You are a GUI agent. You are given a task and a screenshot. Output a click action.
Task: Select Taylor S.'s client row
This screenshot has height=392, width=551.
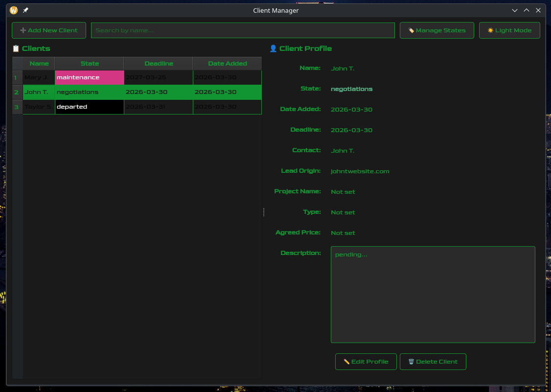pyautogui.click(x=38, y=107)
